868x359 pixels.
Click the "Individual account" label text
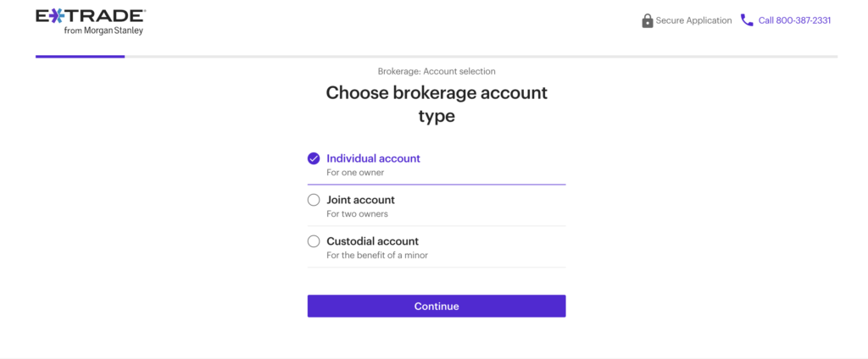point(373,159)
